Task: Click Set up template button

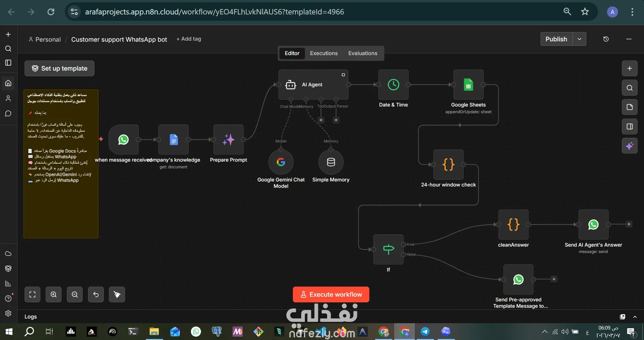Action: pyautogui.click(x=59, y=69)
